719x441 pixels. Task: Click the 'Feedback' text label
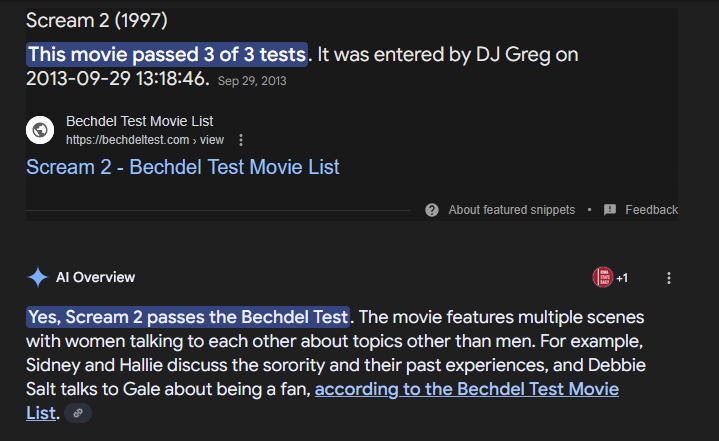click(x=652, y=210)
